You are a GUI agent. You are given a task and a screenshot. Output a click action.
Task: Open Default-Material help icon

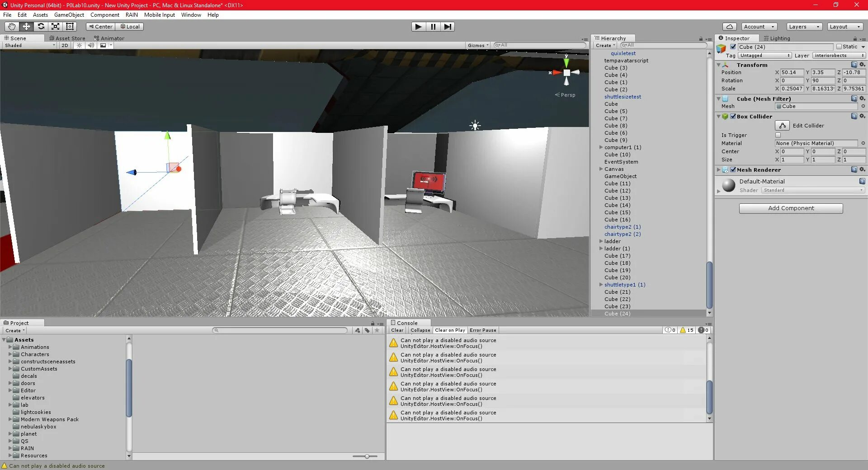862,181
